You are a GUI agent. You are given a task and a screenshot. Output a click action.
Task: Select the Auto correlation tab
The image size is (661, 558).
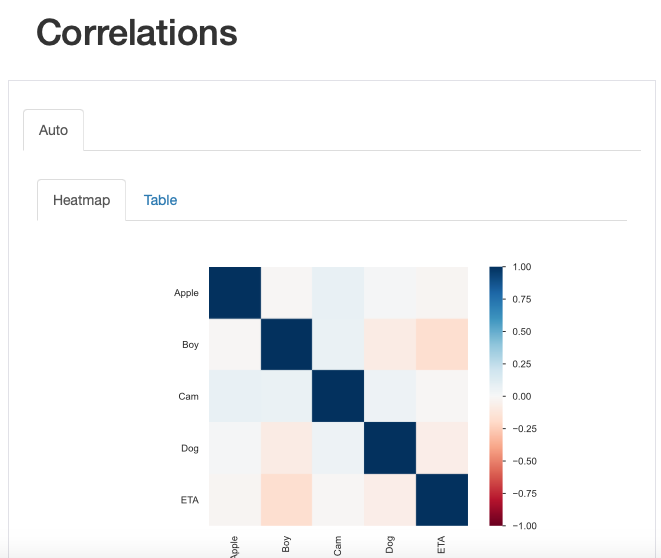[x=53, y=130]
